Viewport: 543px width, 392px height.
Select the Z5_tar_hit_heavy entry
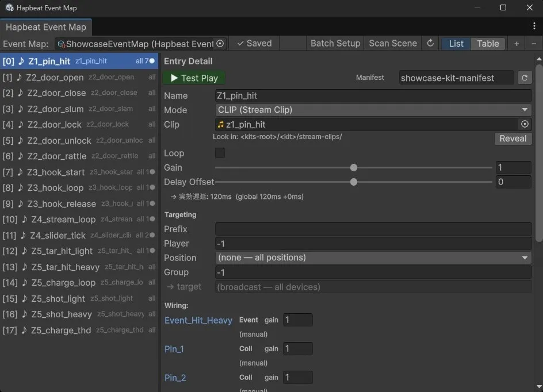[79, 267]
